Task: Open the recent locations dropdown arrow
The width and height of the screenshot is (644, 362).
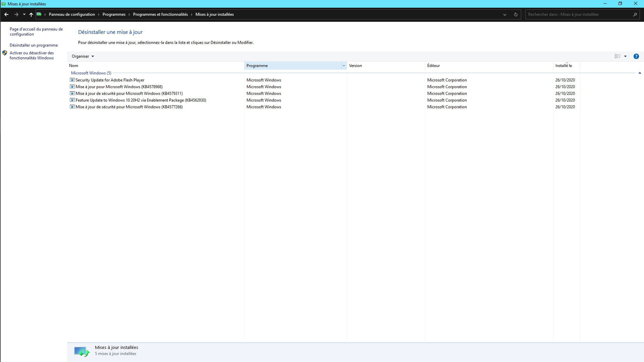Action: click(24, 14)
